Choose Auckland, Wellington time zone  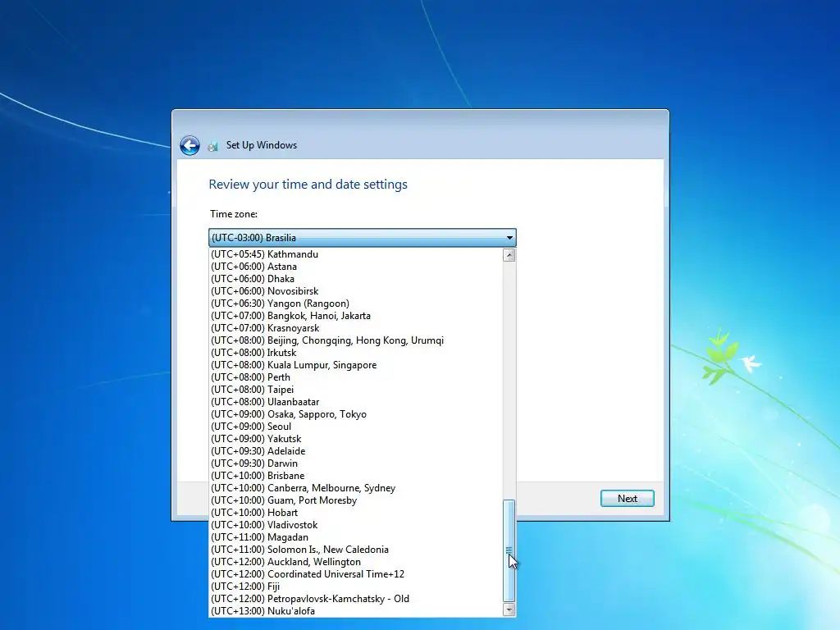coord(356,562)
